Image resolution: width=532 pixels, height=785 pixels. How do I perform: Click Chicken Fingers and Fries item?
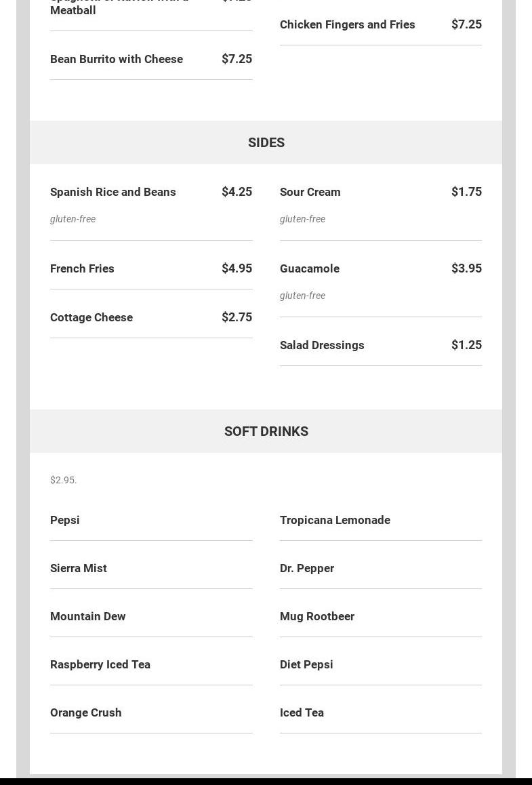click(348, 24)
